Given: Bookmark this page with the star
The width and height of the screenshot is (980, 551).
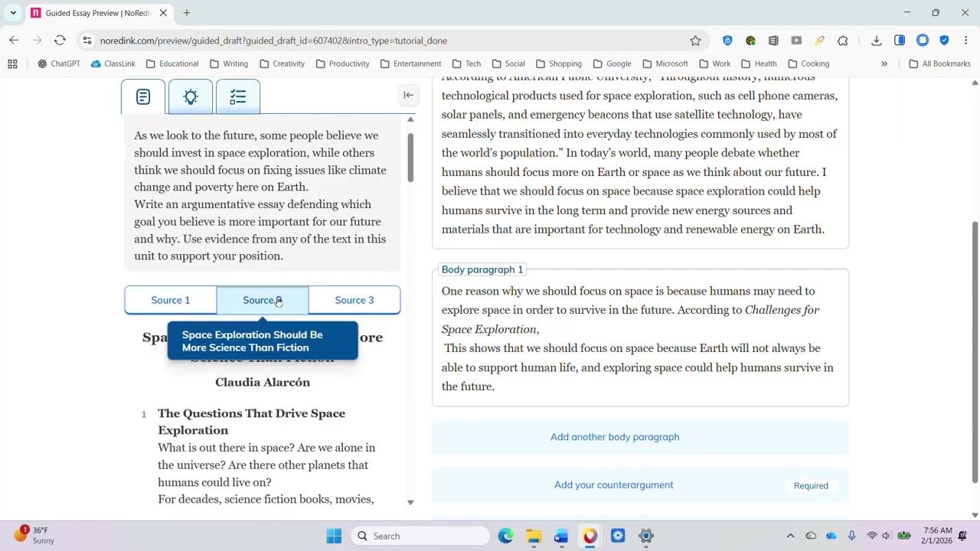Looking at the screenshot, I should [x=695, y=41].
